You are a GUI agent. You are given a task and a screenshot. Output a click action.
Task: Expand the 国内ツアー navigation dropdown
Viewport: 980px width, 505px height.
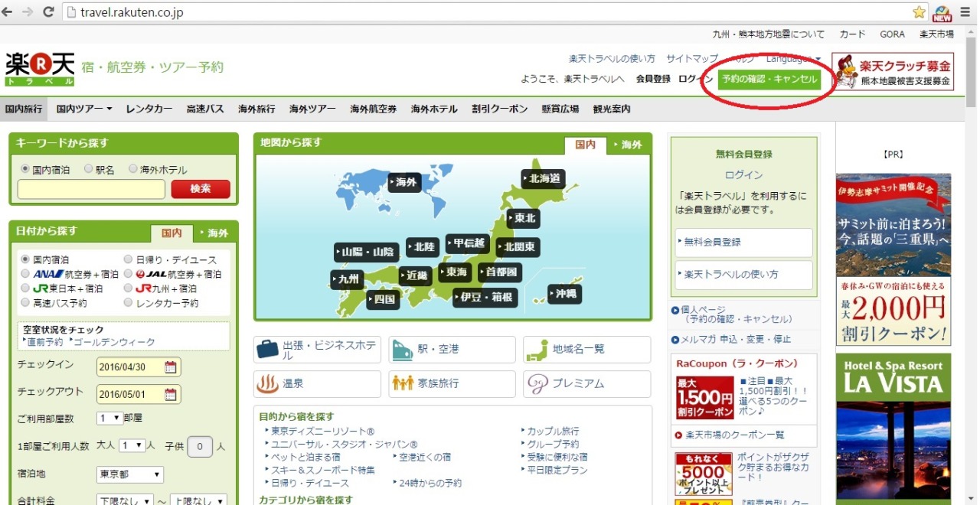click(84, 109)
